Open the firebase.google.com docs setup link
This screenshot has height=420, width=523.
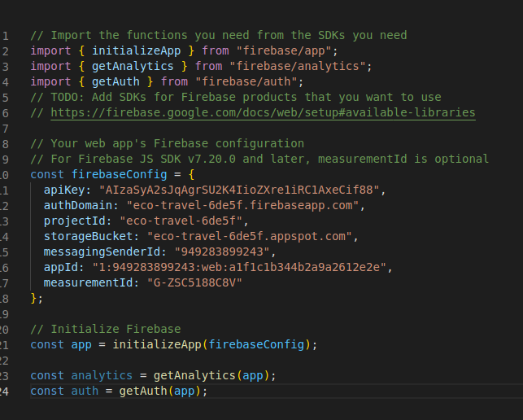click(262, 113)
